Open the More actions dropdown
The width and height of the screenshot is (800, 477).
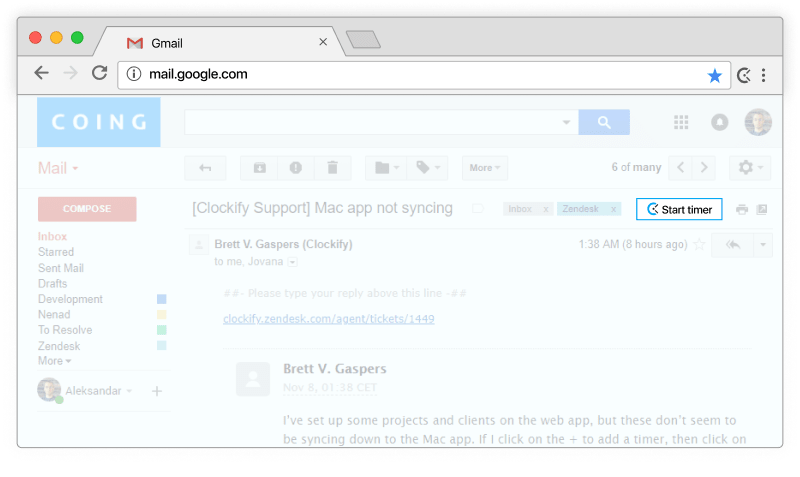(485, 168)
